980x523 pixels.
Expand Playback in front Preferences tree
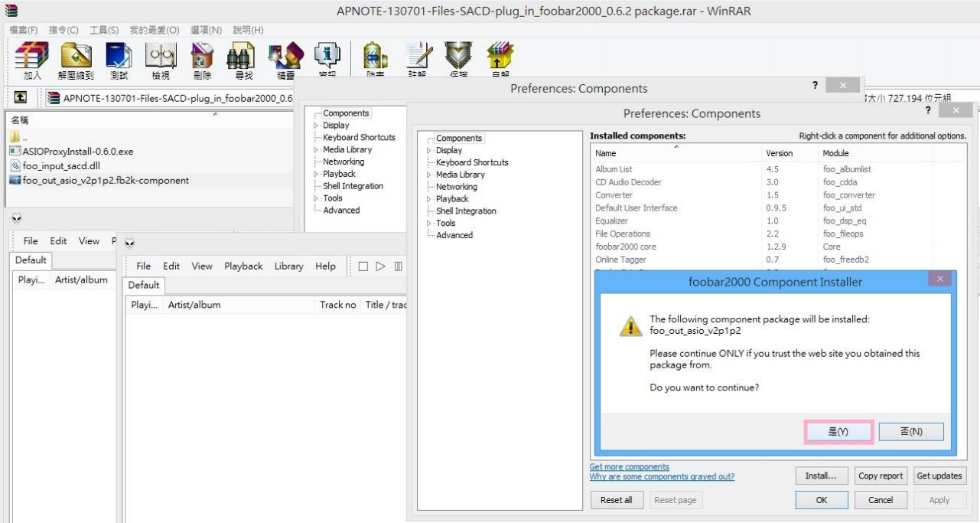(429, 199)
